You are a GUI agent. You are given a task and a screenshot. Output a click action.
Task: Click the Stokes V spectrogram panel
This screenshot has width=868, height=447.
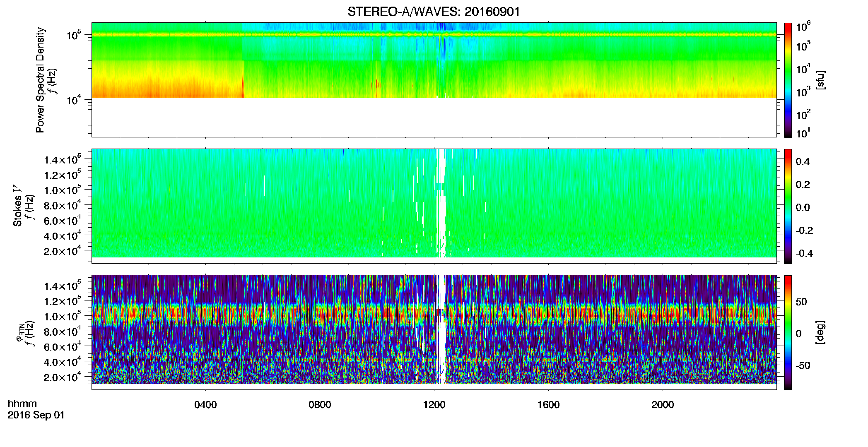click(x=434, y=206)
